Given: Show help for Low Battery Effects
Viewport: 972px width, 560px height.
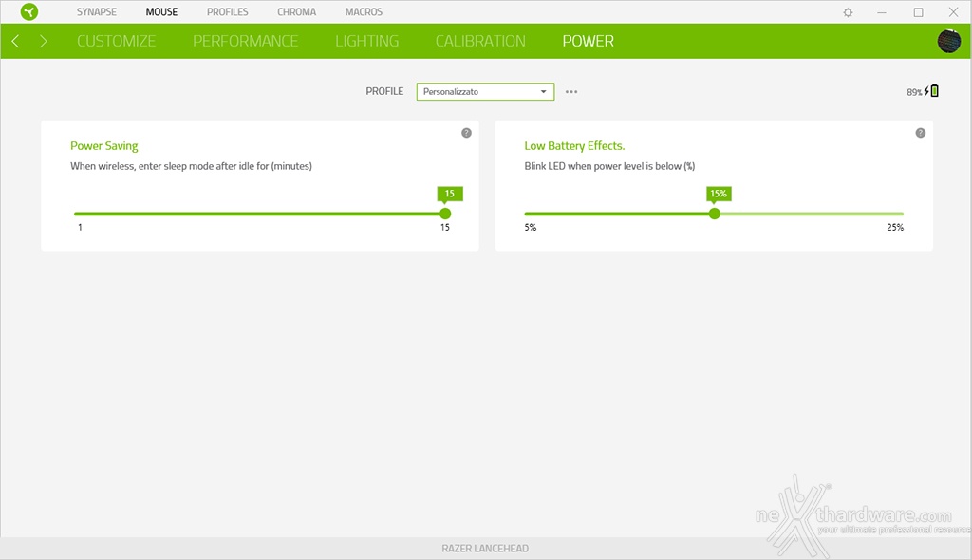Looking at the screenshot, I should [921, 133].
